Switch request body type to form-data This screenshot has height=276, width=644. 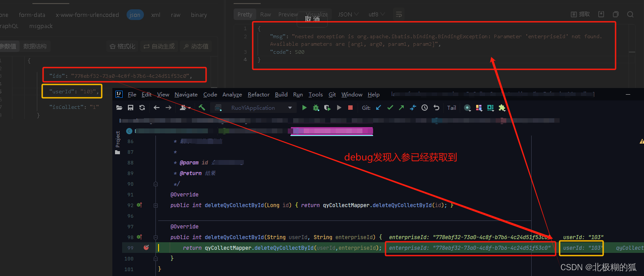[x=32, y=14]
